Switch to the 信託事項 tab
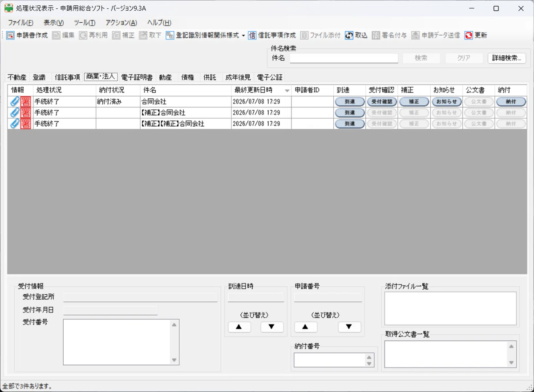The height and width of the screenshot is (392, 534). [68, 77]
